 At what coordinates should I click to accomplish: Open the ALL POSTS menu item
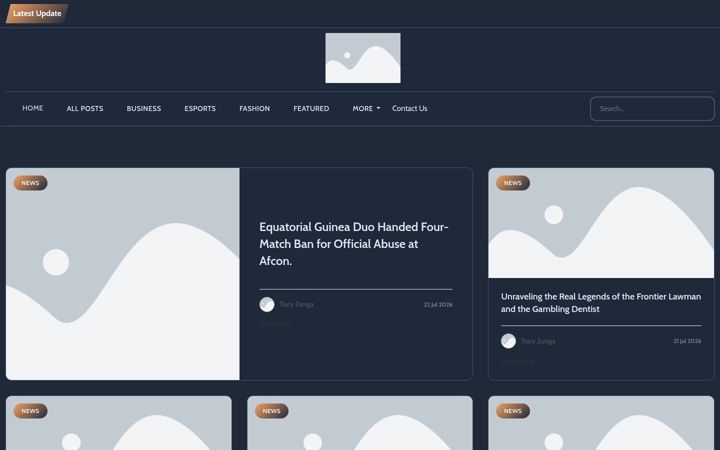85,108
